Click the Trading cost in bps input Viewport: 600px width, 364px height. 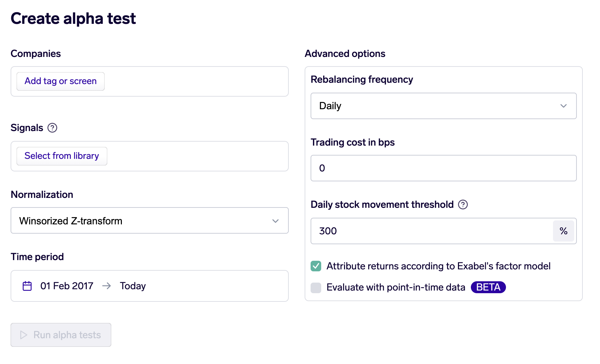[x=443, y=168]
